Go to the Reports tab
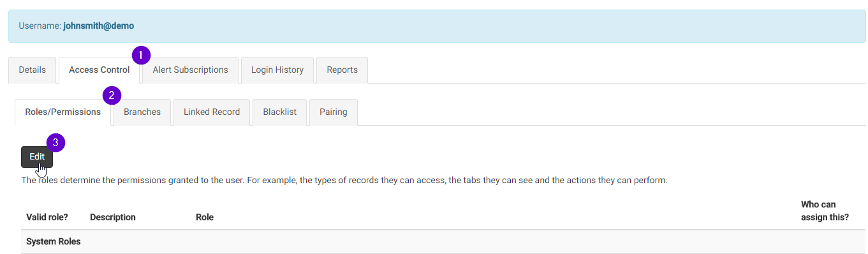The width and height of the screenshot is (868, 254). [342, 70]
